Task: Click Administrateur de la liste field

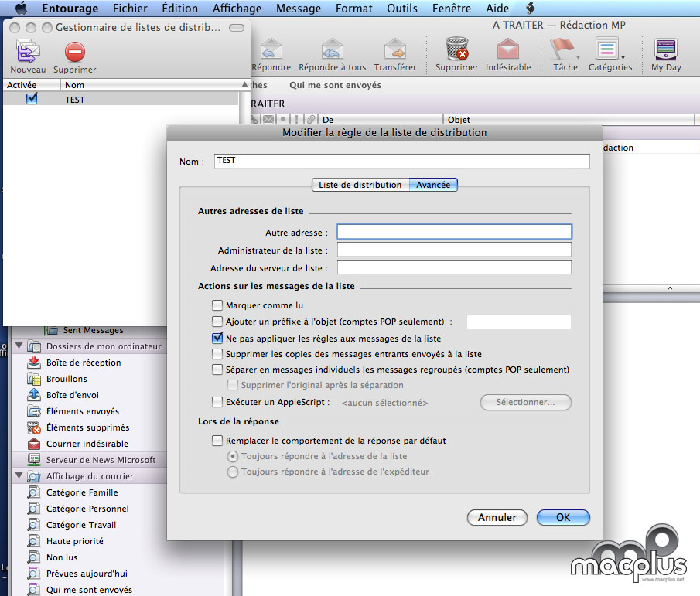Action: click(454, 250)
